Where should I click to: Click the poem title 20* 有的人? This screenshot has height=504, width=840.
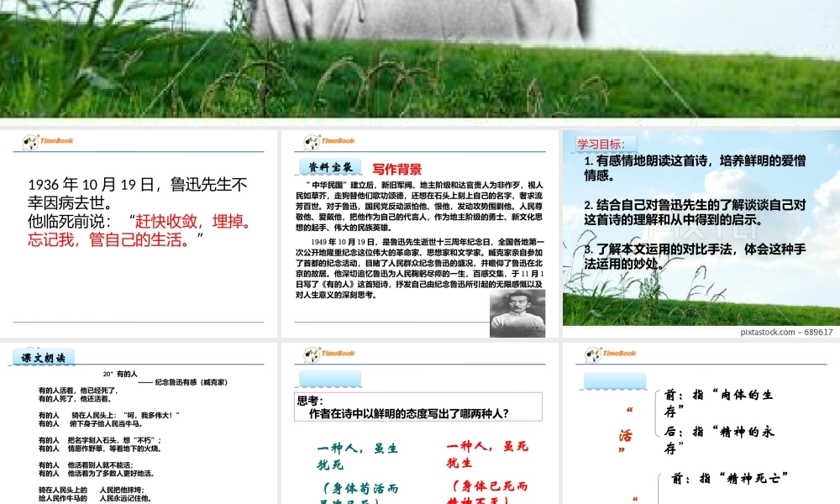[x=120, y=374]
